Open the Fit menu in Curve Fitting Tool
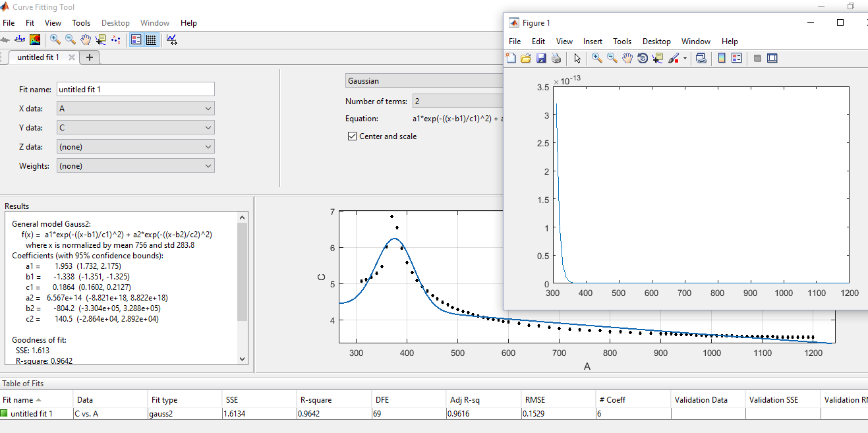The image size is (868, 433). (x=30, y=23)
